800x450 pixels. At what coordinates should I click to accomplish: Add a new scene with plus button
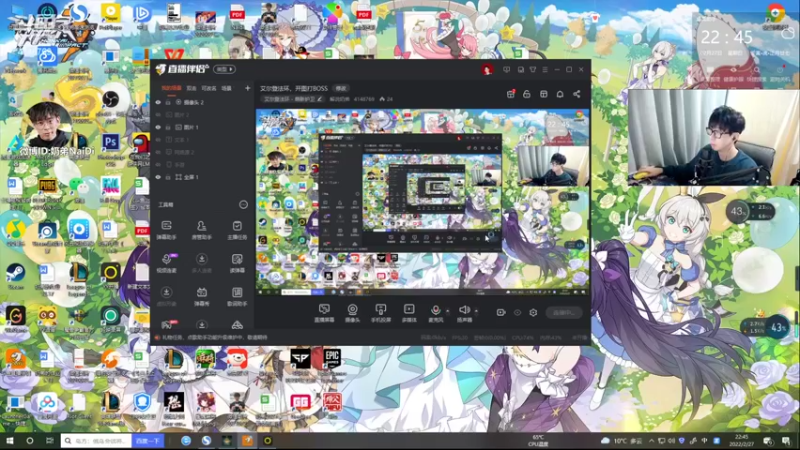coord(247,88)
